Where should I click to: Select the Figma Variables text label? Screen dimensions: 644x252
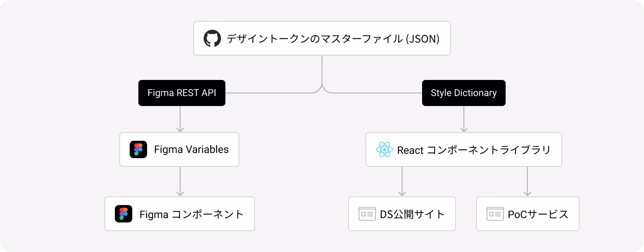(191, 149)
